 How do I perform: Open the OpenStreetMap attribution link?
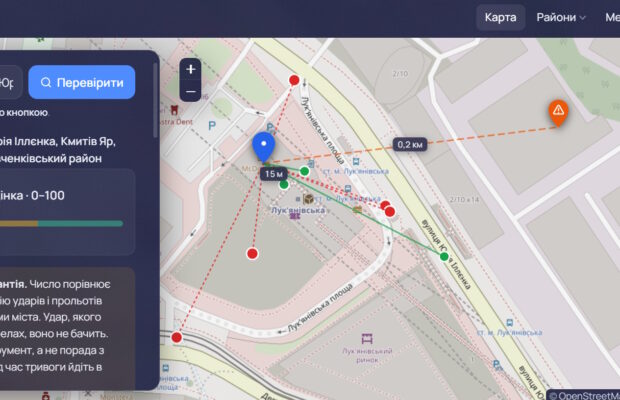pyautogui.click(x=584, y=395)
